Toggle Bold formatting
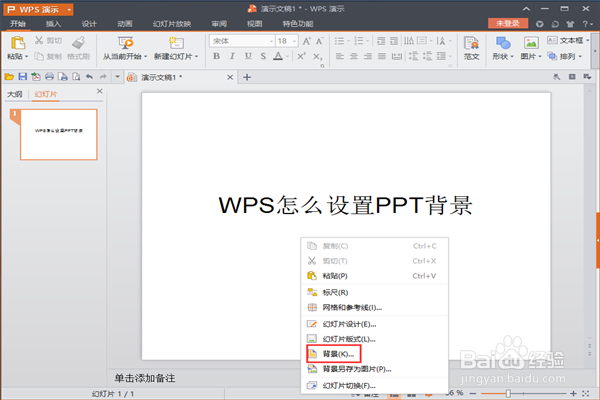This screenshot has width=600, height=400. 216,56
